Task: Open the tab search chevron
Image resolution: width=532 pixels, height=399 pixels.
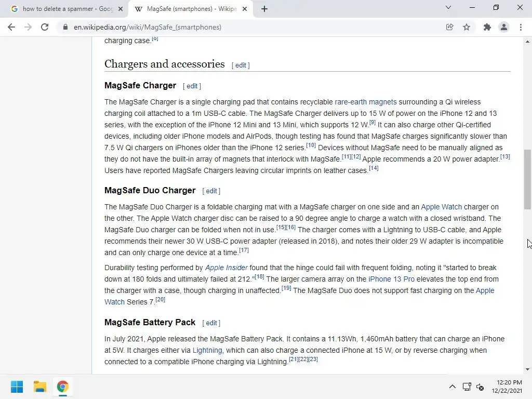Action: [x=448, y=7]
